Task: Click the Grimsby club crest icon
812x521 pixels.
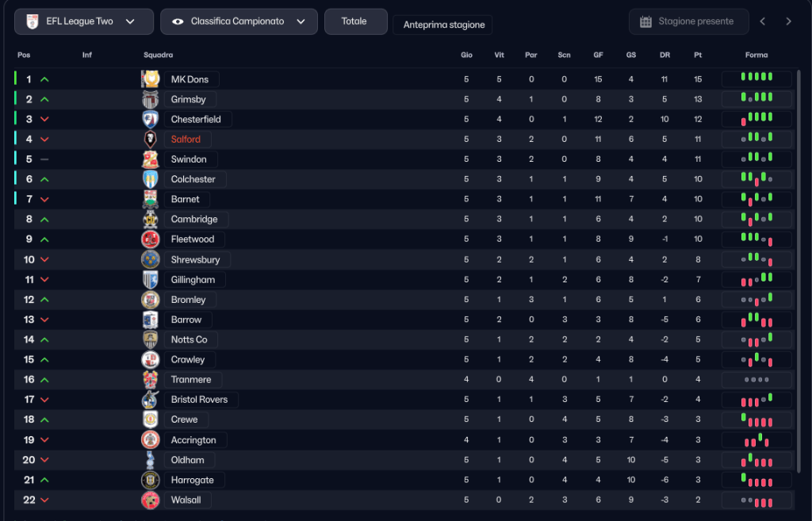Action: (151, 99)
